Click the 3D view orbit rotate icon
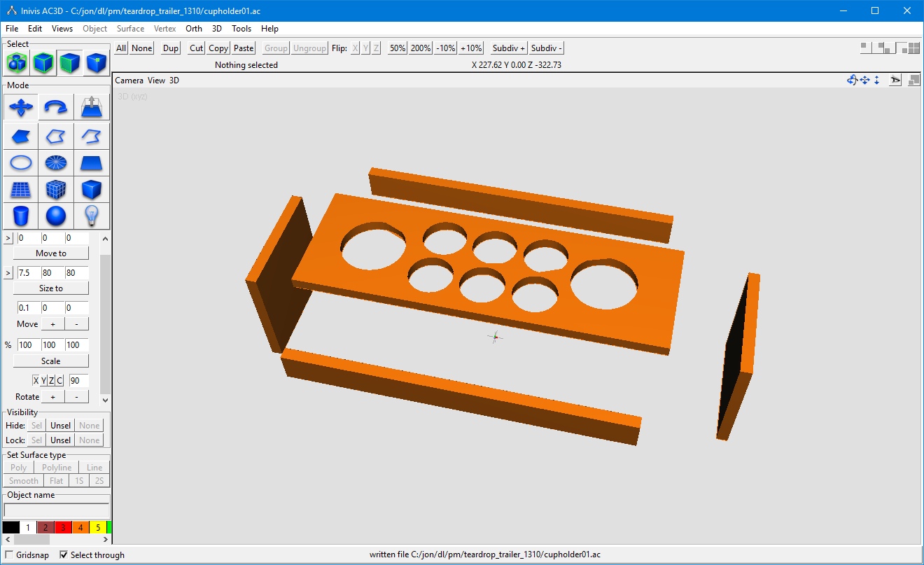The image size is (924, 565). (852, 81)
